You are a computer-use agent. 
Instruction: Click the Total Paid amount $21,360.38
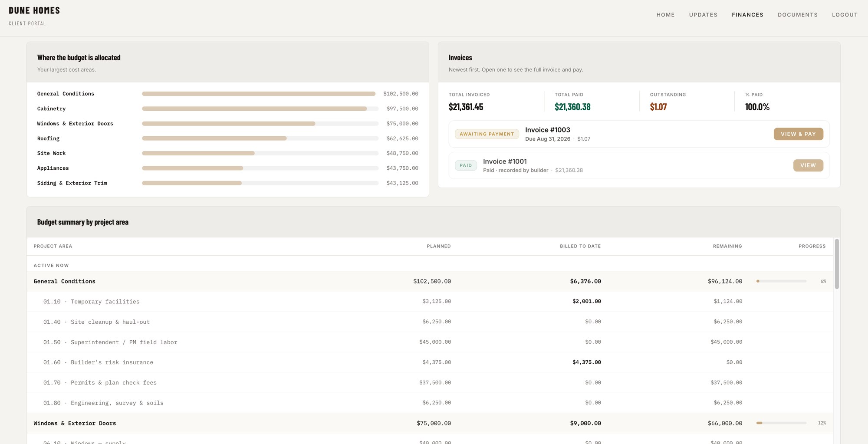(x=572, y=107)
